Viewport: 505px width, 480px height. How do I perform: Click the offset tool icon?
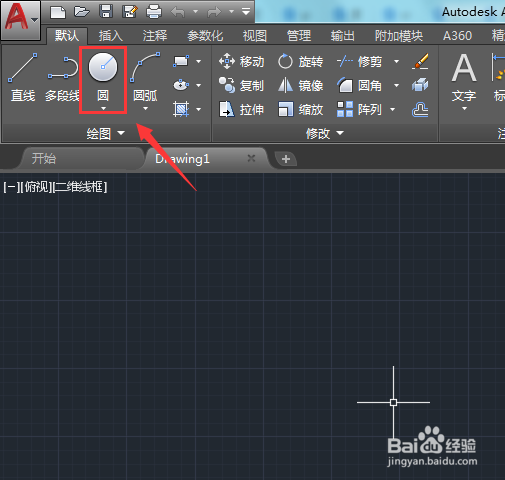(x=420, y=109)
